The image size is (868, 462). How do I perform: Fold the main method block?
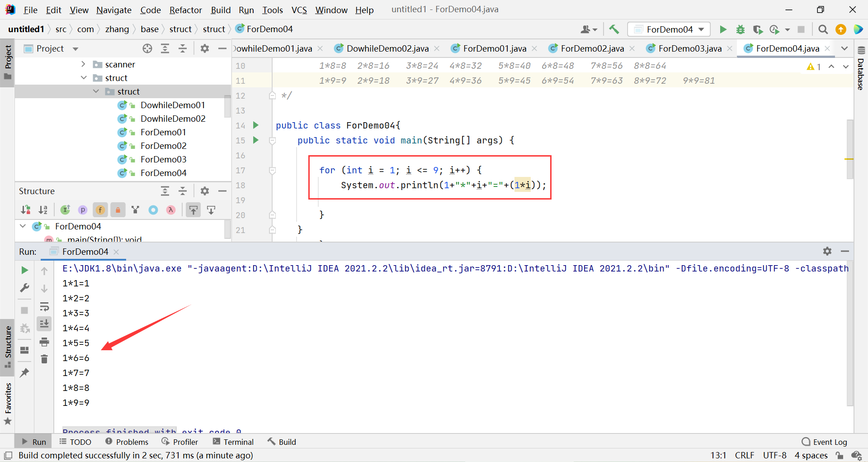[272, 140]
